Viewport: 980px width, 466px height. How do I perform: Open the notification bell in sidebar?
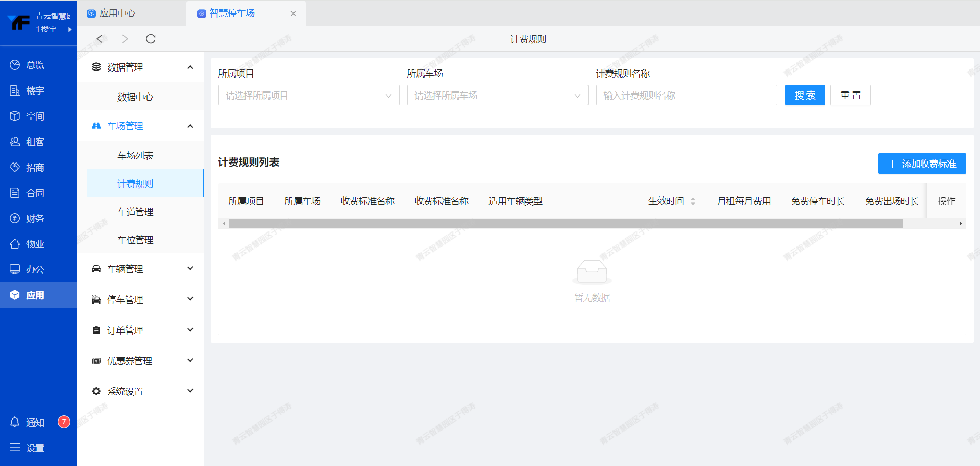(15, 422)
